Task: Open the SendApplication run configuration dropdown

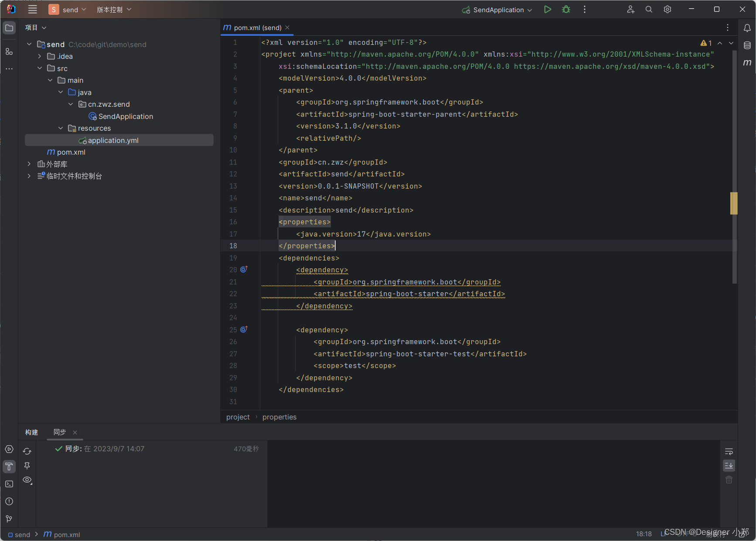Action: click(x=497, y=10)
